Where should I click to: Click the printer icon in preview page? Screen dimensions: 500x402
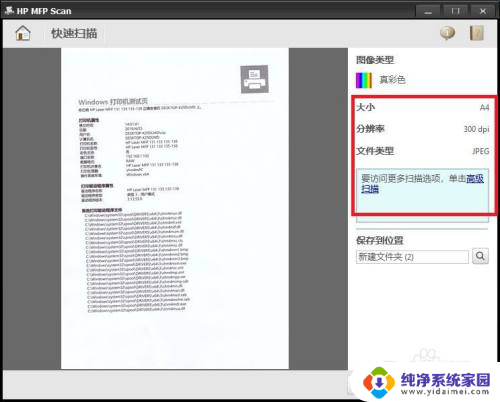tap(254, 79)
